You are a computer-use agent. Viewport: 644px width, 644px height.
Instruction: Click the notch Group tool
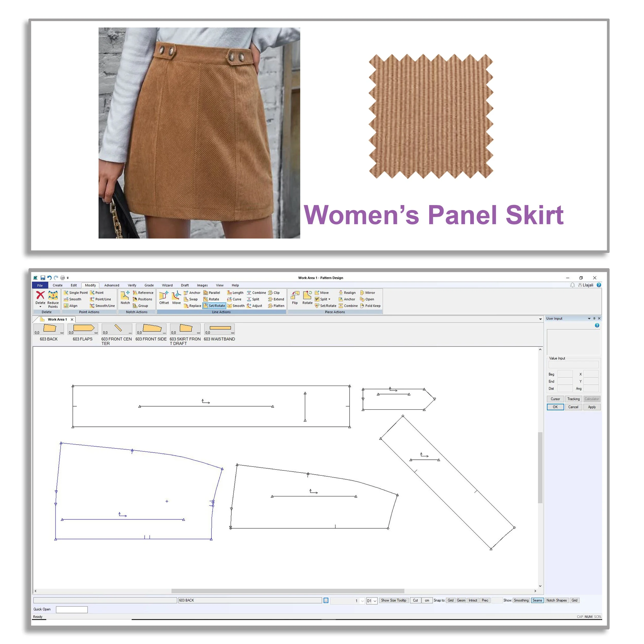[x=140, y=306]
